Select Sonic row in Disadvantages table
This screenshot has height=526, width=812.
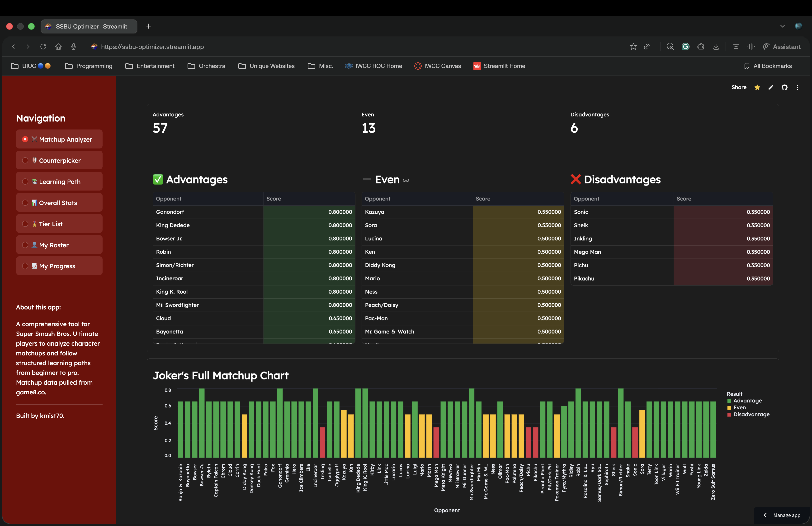point(672,212)
